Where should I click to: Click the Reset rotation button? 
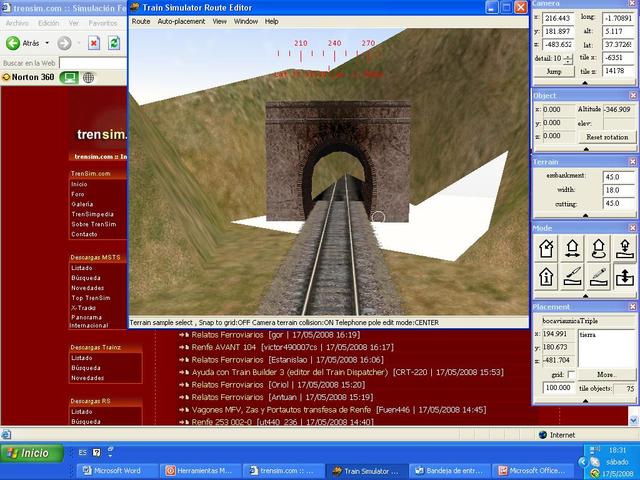606,136
